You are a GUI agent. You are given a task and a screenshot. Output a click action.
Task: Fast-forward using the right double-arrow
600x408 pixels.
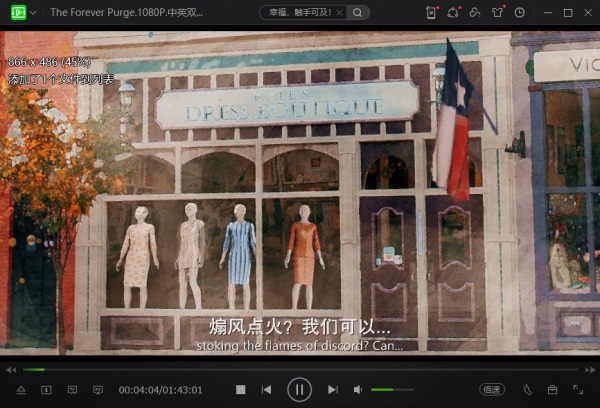point(590,370)
